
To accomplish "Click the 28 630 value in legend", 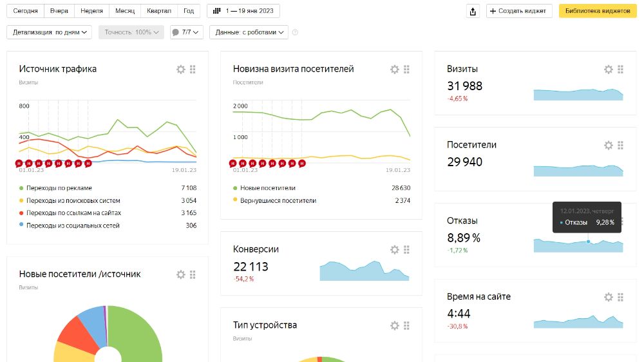I will [x=401, y=188].
